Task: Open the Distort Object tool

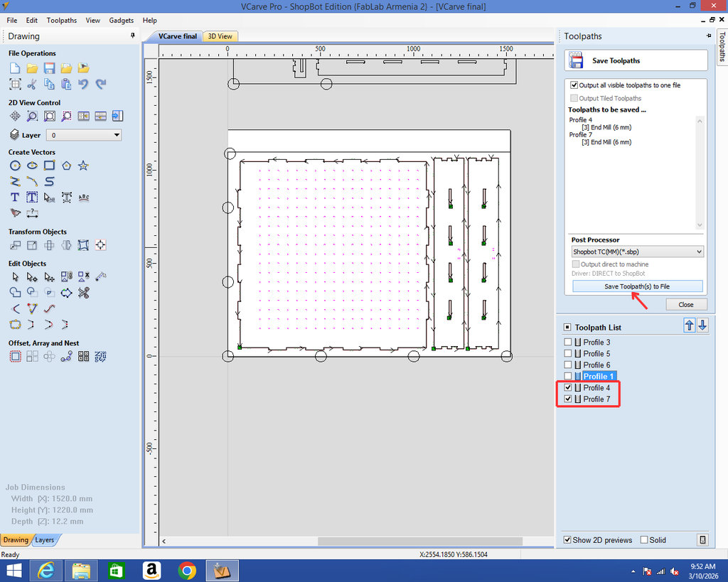Action: [83, 245]
